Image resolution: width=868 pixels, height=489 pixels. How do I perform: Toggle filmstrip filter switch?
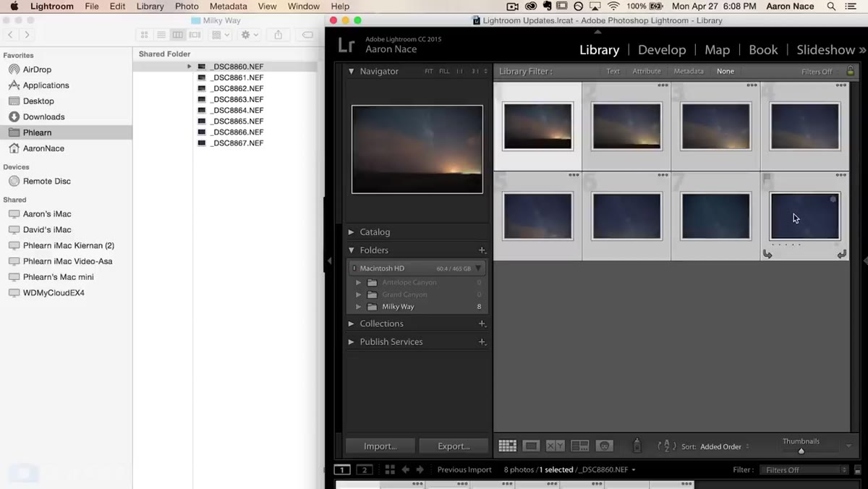click(857, 469)
